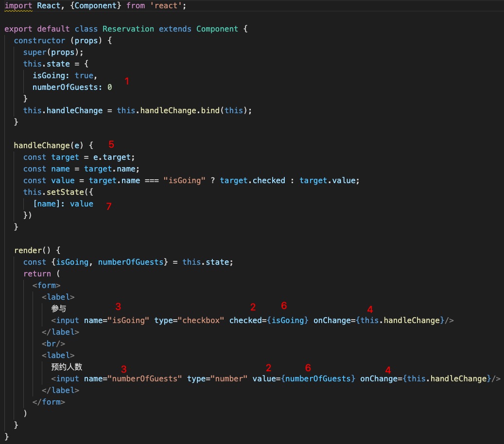Screen dimensions: 504x444
Task: Click the 'import' keyword on the first line
Action: point(18,6)
